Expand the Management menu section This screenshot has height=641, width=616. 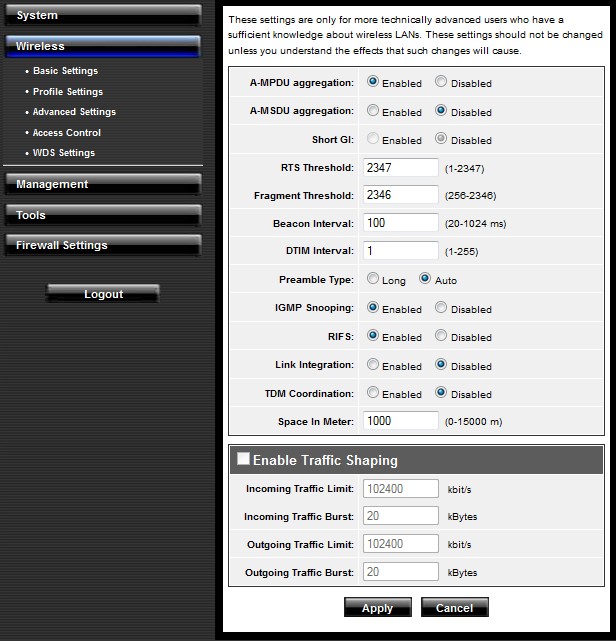click(102, 185)
